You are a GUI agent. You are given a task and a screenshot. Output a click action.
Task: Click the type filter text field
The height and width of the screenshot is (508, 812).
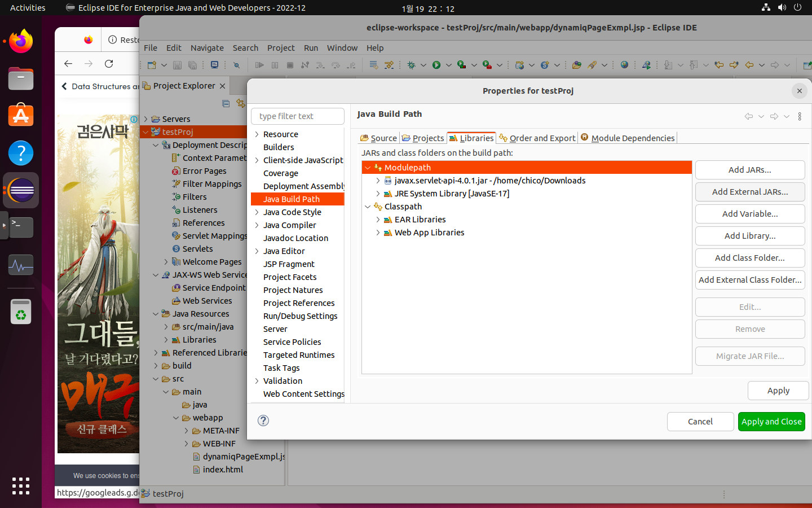coord(298,116)
